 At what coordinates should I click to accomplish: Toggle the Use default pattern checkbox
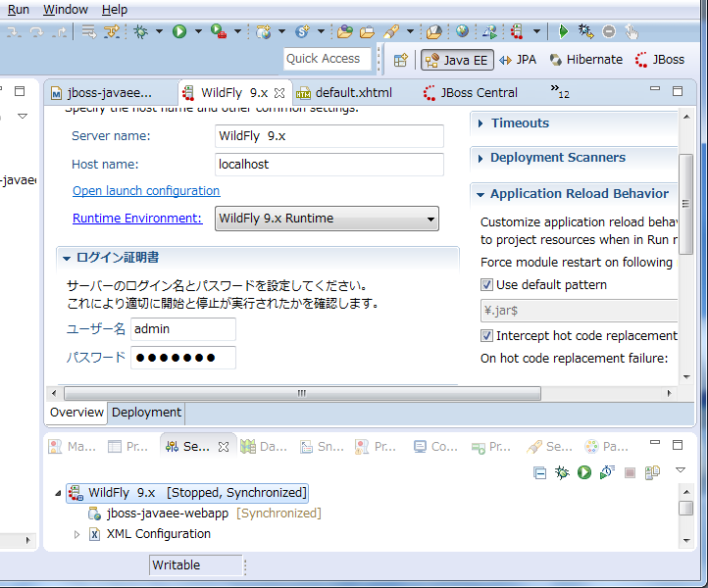point(486,285)
